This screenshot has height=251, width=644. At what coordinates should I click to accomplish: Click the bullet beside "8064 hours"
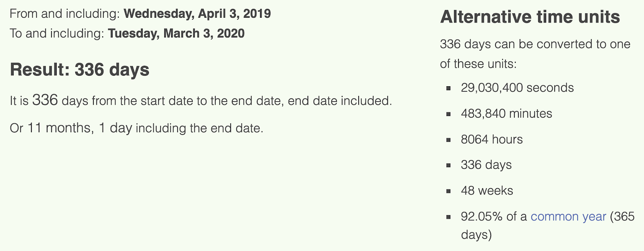point(448,140)
